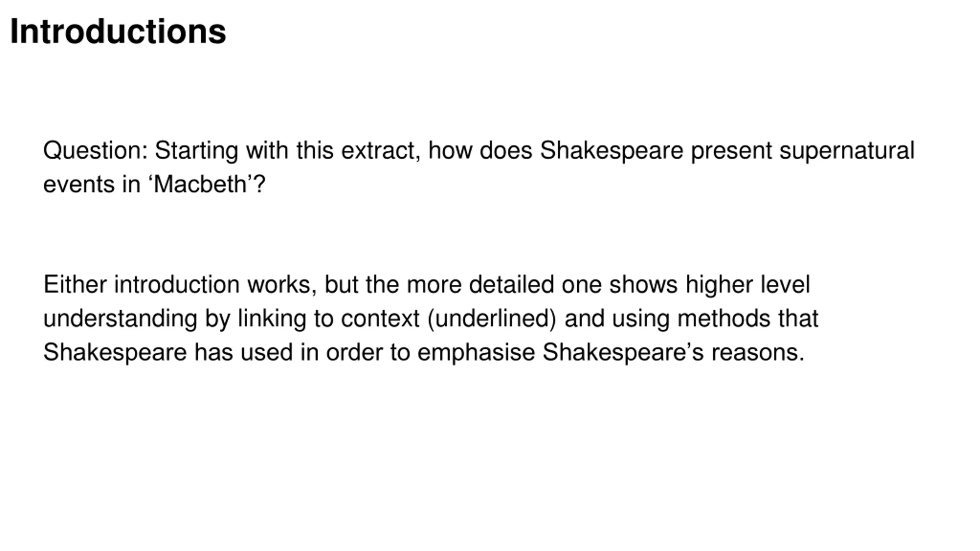
Task: Select the word 'linking' in second paragraph
Action: pyautogui.click(x=272, y=319)
